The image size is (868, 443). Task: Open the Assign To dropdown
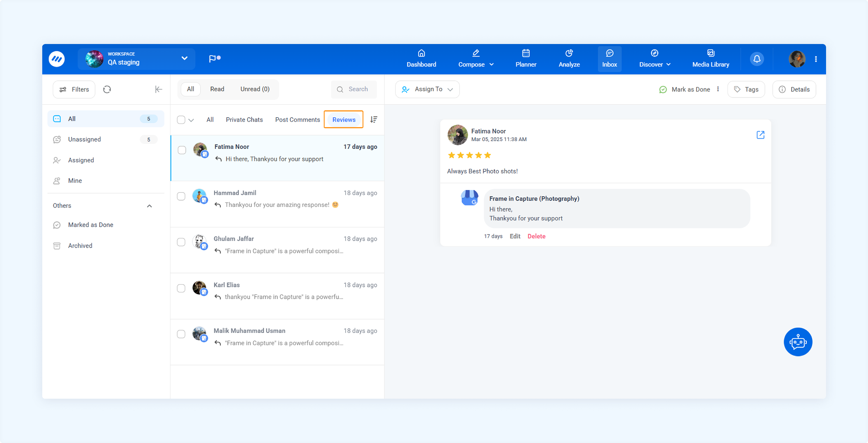[427, 89]
